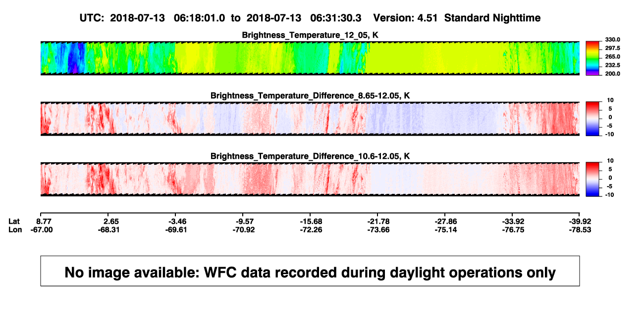This screenshot has width=644, height=330.
Task: Click latitude value -3.46
Action: [x=176, y=221]
